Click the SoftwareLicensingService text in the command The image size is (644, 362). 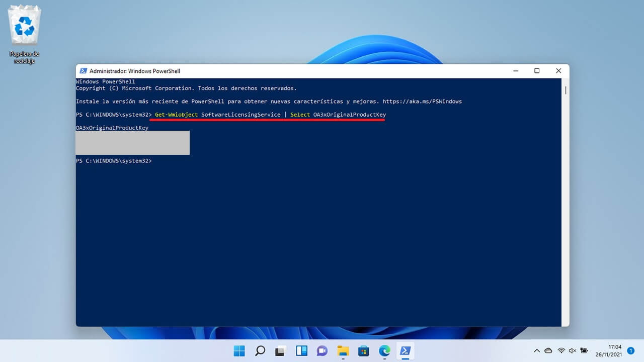[x=240, y=115]
